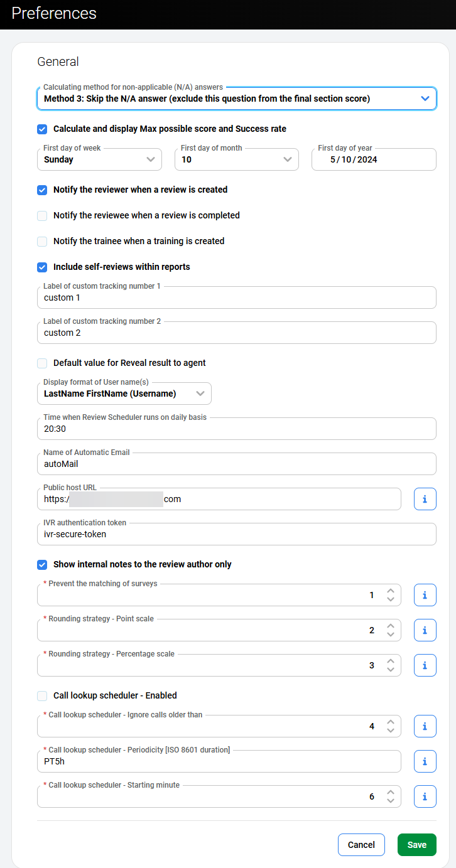Show info for Rounding strategy Percentage scale

coord(425,665)
